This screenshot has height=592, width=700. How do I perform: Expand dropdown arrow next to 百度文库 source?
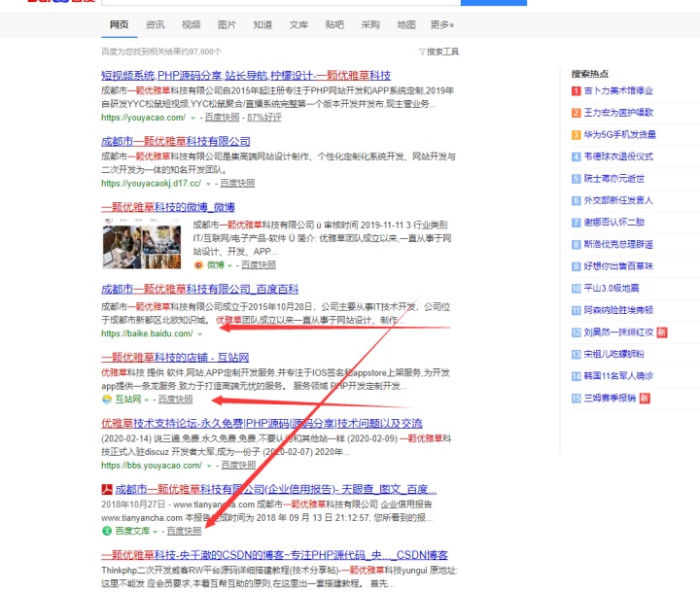155,532
